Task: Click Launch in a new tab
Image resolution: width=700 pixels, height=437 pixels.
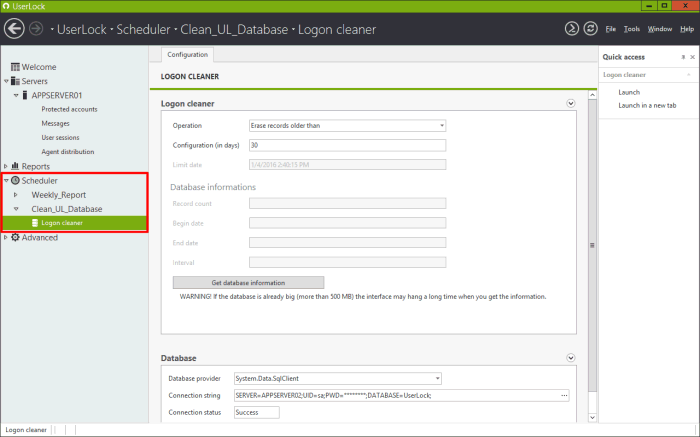Action: (647, 105)
